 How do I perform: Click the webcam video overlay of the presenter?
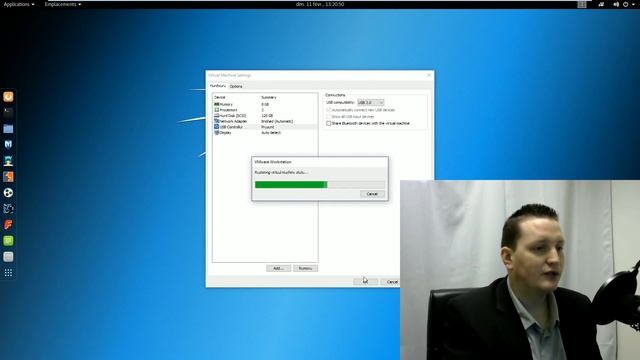click(520, 270)
